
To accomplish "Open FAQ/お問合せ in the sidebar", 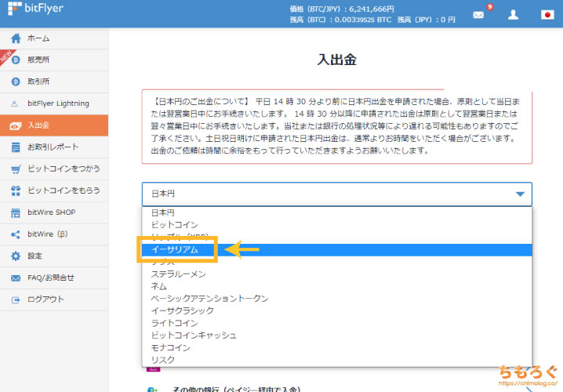I will pyautogui.click(x=54, y=278).
